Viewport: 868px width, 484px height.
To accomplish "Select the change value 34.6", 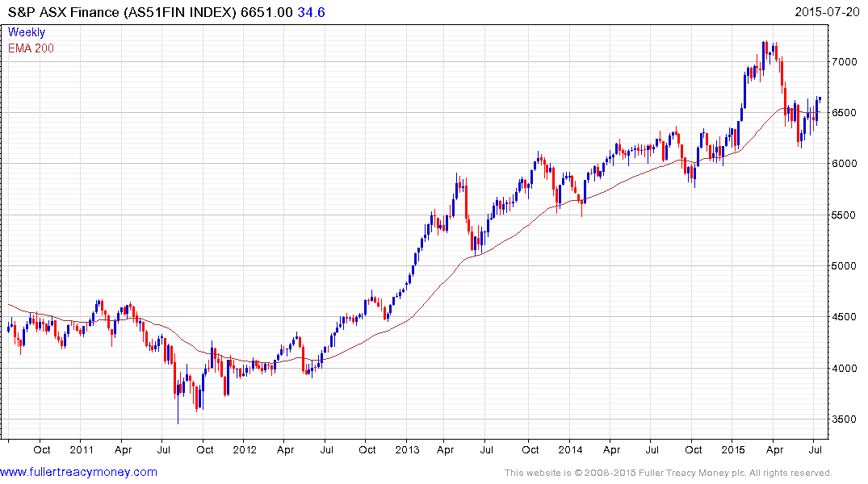I will (311, 12).
